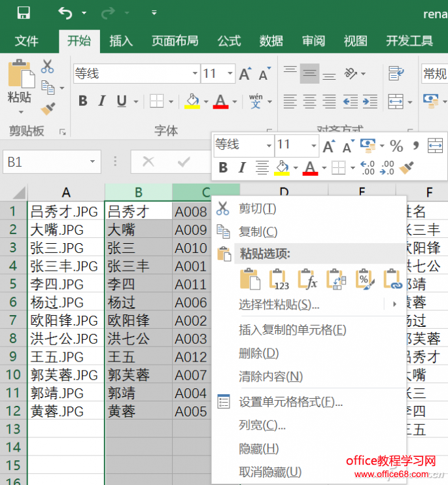Screen dimensions: 448x485
Task: Toggle Underline in the ribbon
Action: tap(122, 101)
